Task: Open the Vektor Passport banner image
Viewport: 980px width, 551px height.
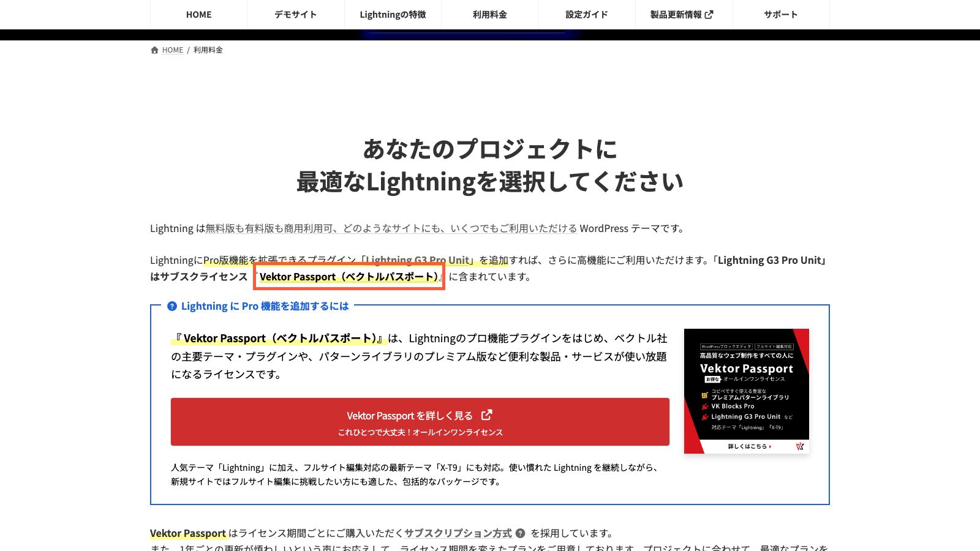Action: 747,391
